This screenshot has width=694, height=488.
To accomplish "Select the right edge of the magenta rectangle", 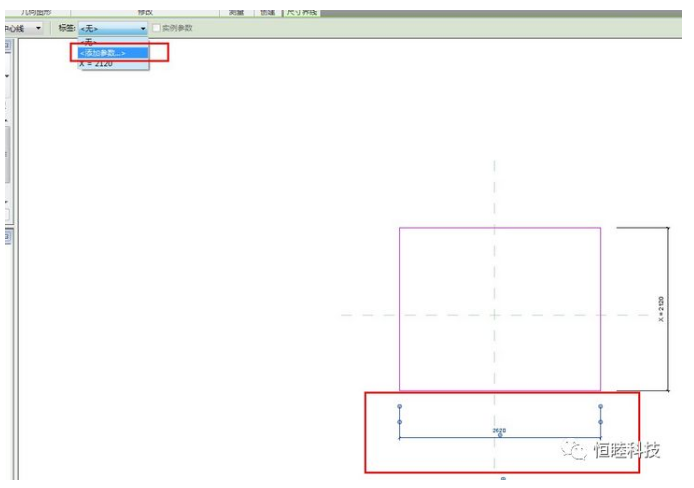I will [x=601, y=309].
